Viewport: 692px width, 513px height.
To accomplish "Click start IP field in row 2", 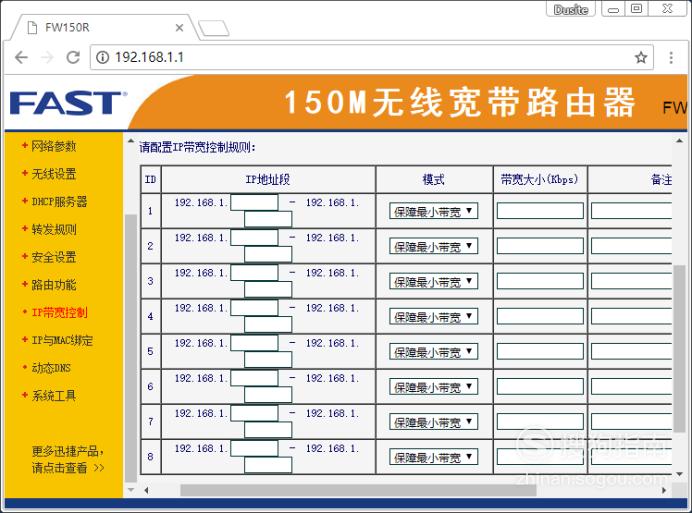I will pos(254,238).
